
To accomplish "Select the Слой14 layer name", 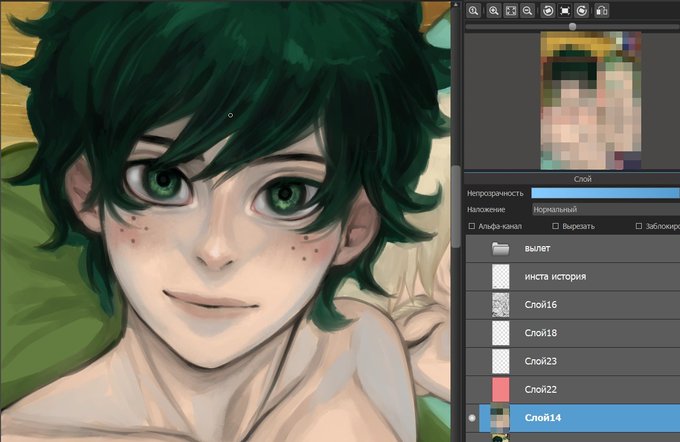I will click(x=543, y=418).
